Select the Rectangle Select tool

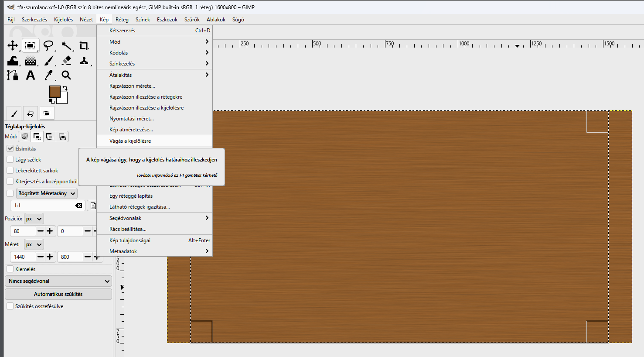point(30,46)
